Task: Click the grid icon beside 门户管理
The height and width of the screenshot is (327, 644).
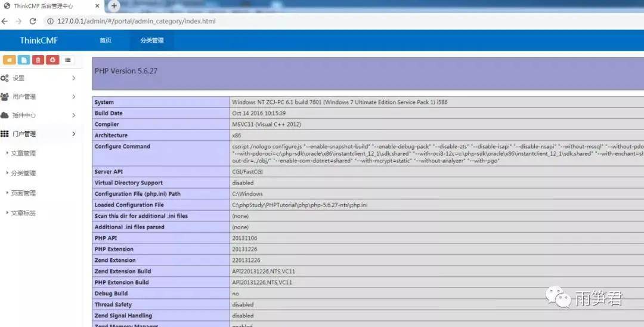Action: pyautogui.click(x=5, y=134)
